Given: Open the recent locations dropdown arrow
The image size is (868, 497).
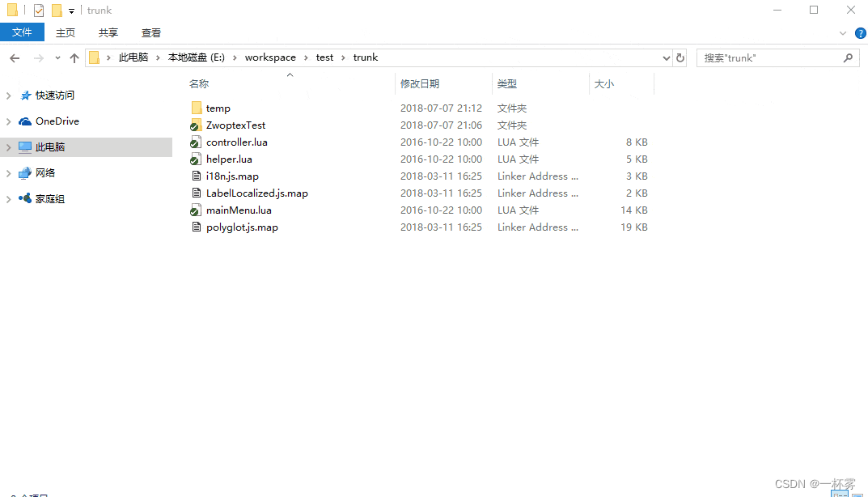Looking at the screenshot, I should pos(57,58).
